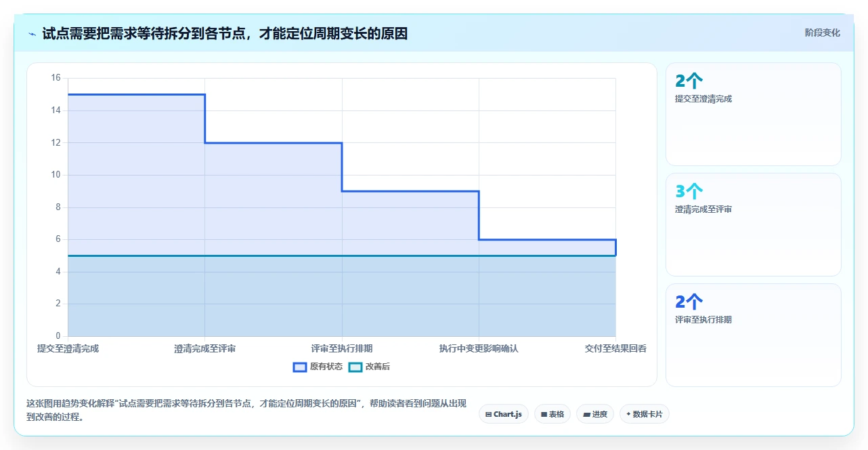Click the 交付至结果回看 x-axis label
Image resolution: width=868 pixels, height=450 pixels.
coord(615,348)
